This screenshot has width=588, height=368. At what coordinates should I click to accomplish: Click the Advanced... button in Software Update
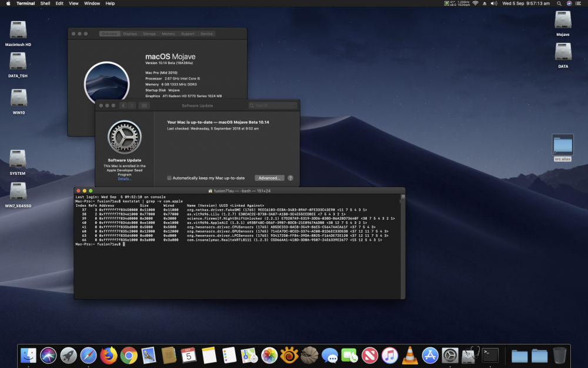pos(269,178)
